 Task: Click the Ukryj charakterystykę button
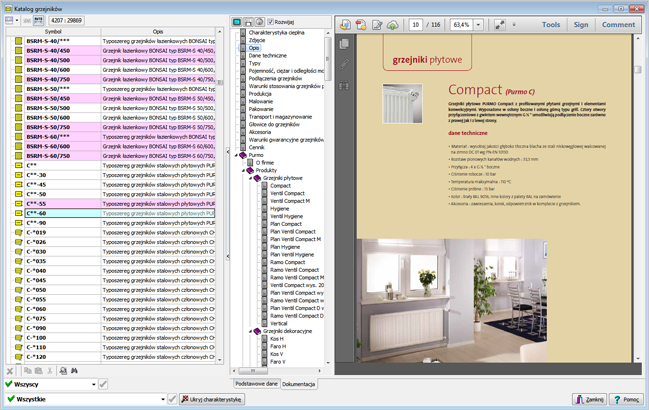click(x=212, y=399)
